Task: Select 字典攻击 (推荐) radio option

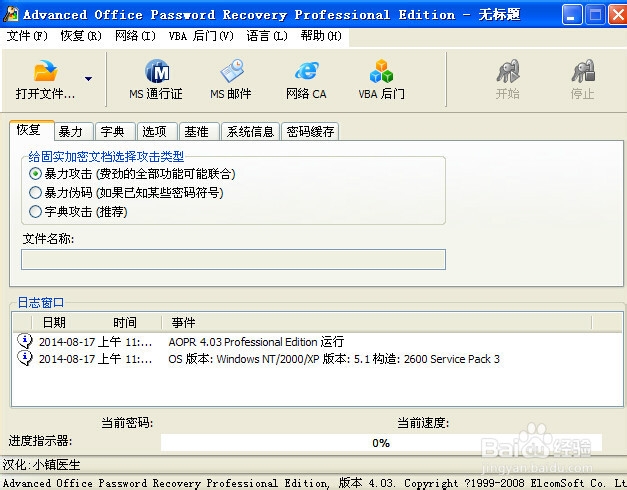Action: (x=35, y=211)
